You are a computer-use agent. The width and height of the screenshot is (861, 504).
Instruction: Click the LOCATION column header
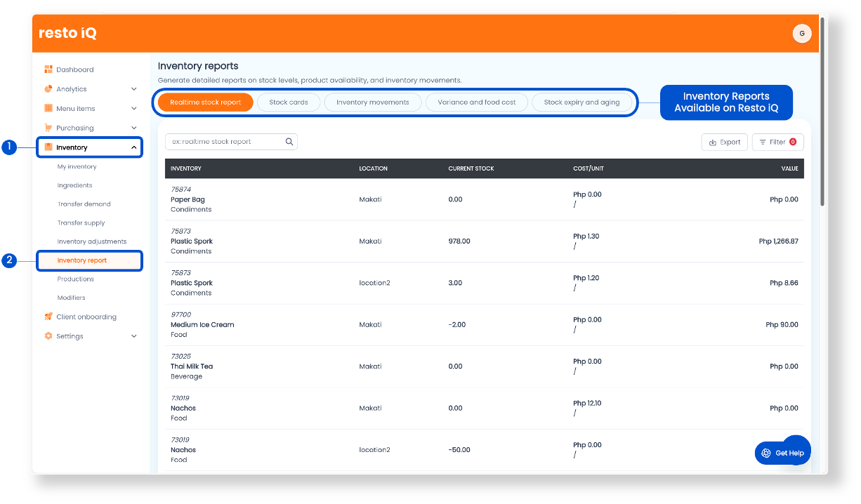tap(373, 168)
